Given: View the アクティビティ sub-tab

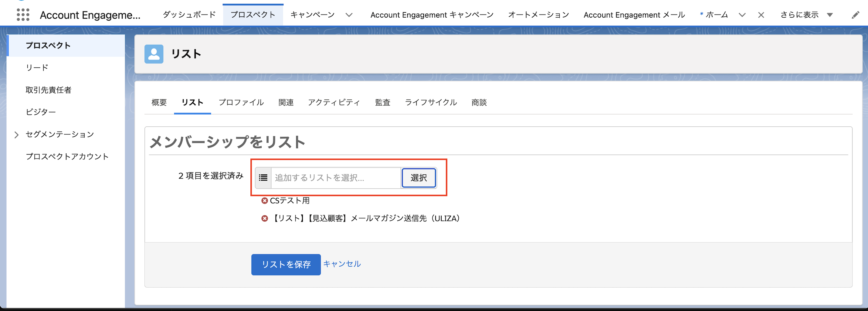Looking at the screenshot, I should [334, 103].
